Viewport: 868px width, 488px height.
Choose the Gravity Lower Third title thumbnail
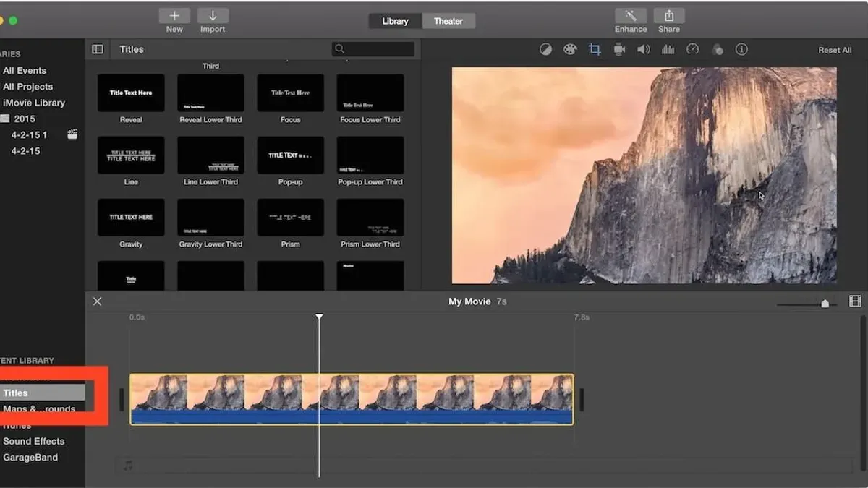pos(210,218)
